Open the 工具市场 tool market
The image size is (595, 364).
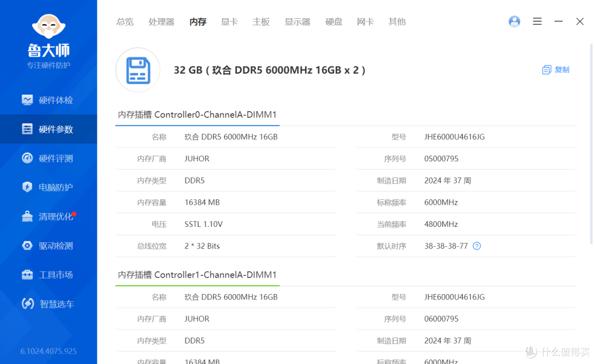pos(48,275)
